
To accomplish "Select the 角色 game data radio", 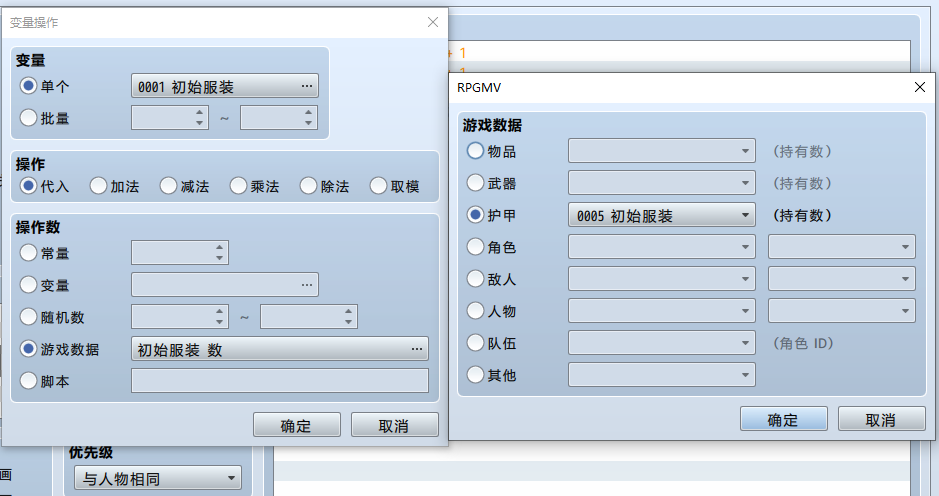I will point(475,246).
